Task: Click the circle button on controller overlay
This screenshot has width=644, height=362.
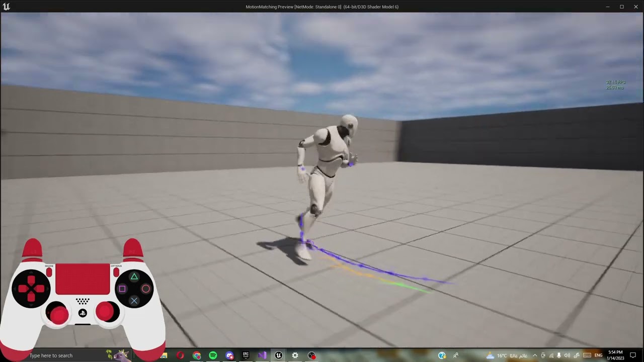Action: tap(146, 289)
